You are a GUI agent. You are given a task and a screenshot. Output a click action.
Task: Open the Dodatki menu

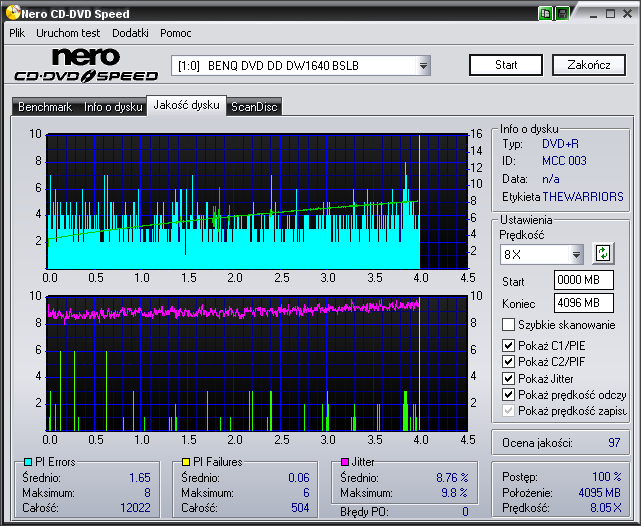point(130,33)
